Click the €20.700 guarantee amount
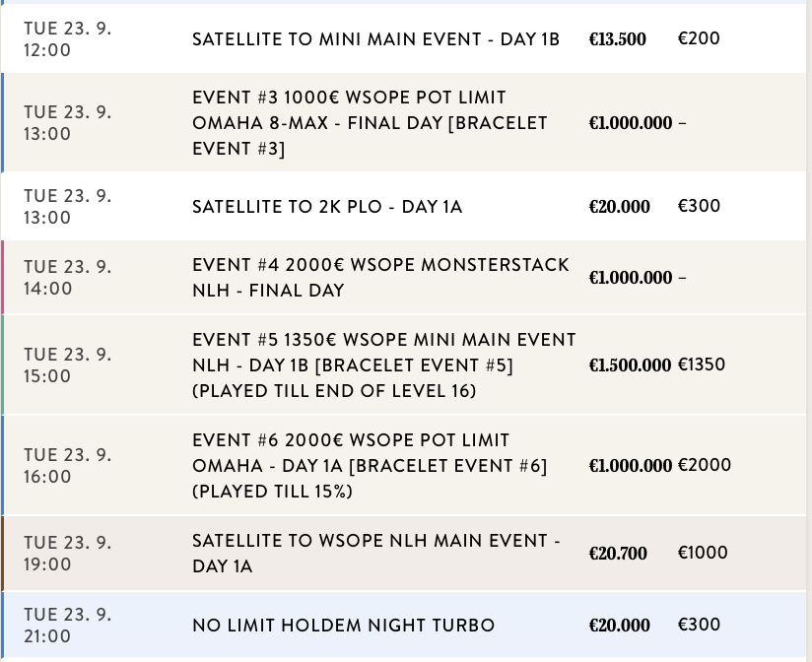Image resolution: width=812 pixels, height=662 pixels. (618, 554)
